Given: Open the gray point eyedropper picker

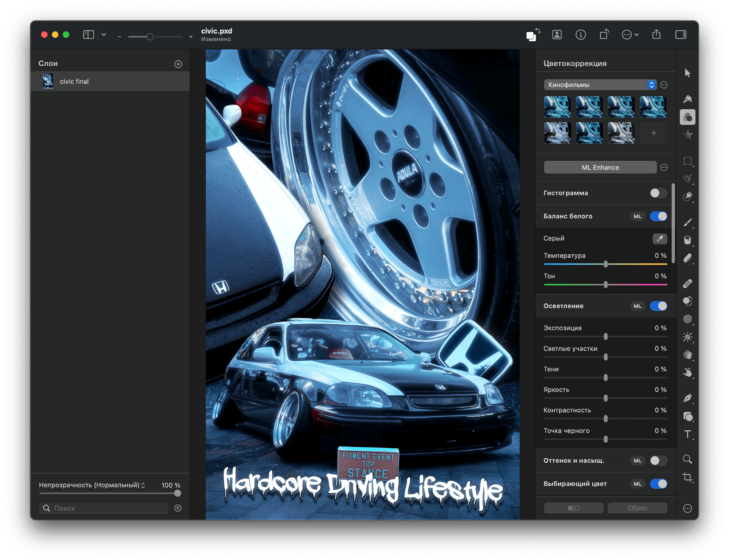Looking at the screenshot, I should (660, 239).
